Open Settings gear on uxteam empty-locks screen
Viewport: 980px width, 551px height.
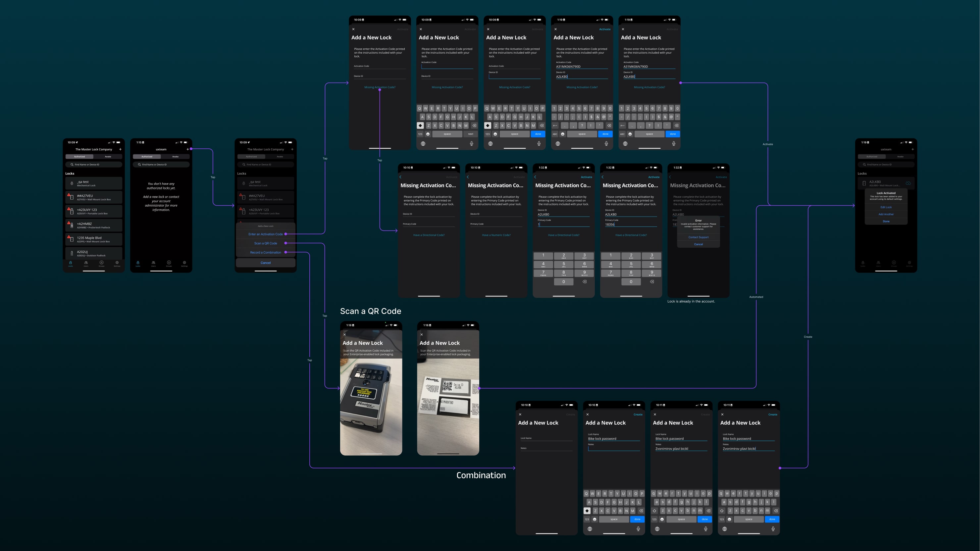coord(184,263)
